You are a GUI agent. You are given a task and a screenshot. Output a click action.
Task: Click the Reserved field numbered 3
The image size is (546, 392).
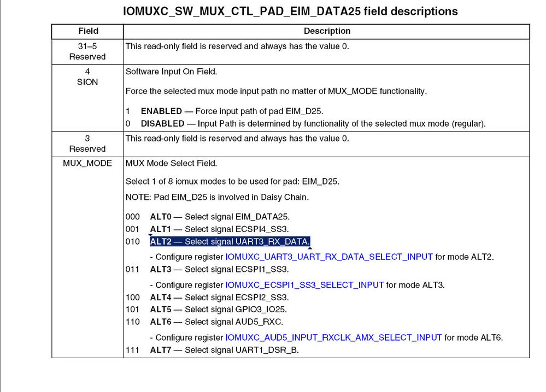click(x=87, y=144)
